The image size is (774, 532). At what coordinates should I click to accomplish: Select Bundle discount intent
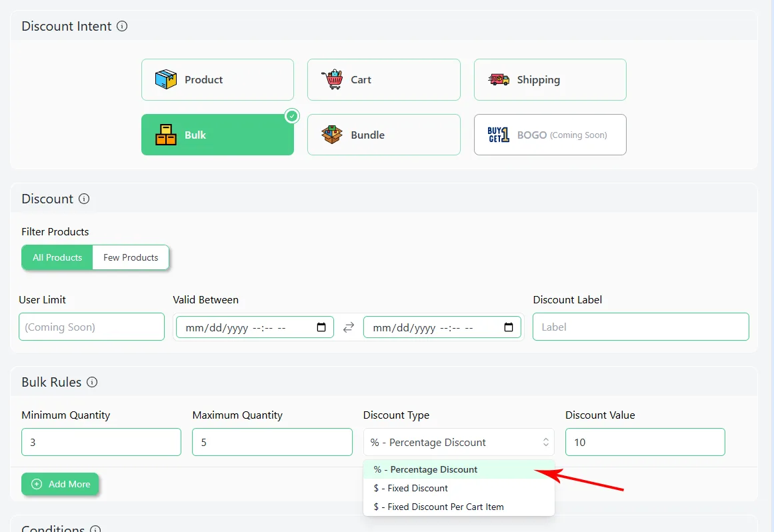tap(384, 135)
